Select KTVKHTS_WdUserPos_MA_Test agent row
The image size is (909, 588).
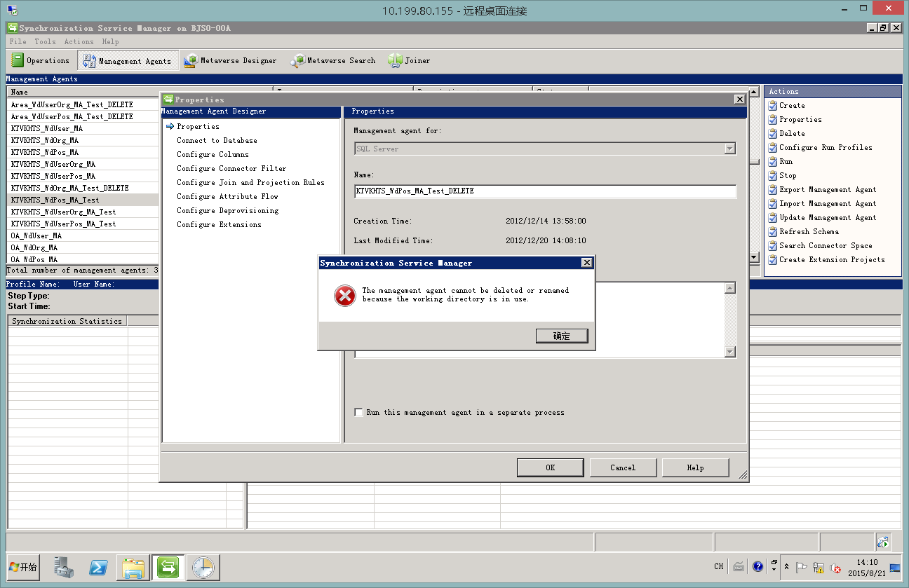click(83, 224)
